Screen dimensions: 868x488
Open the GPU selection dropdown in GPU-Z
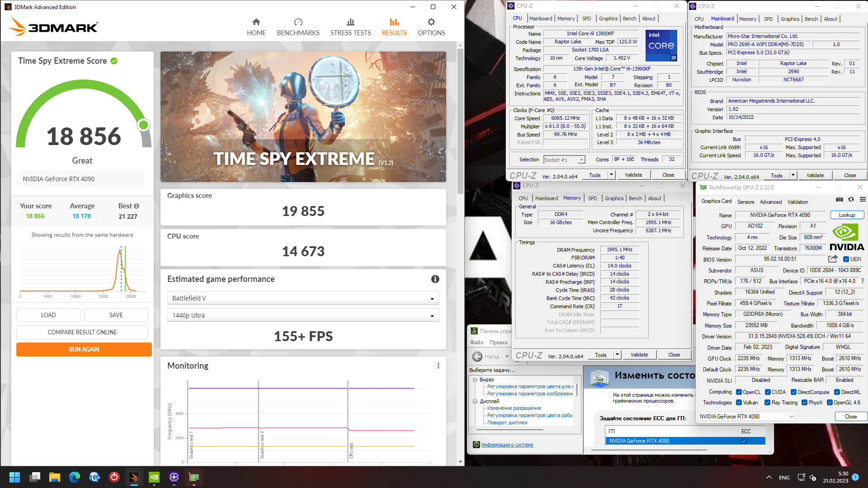click(746, 417)
